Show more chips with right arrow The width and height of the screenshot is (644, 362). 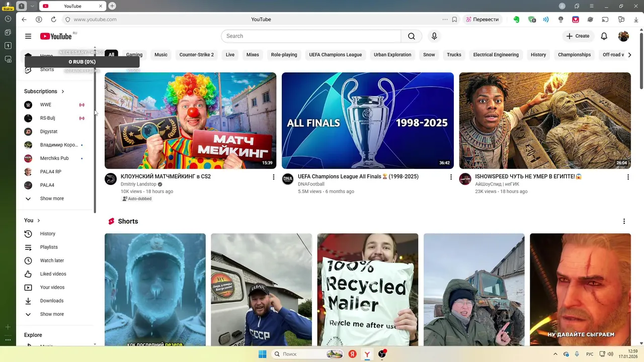pyautogui.click(x=629, y=55)
